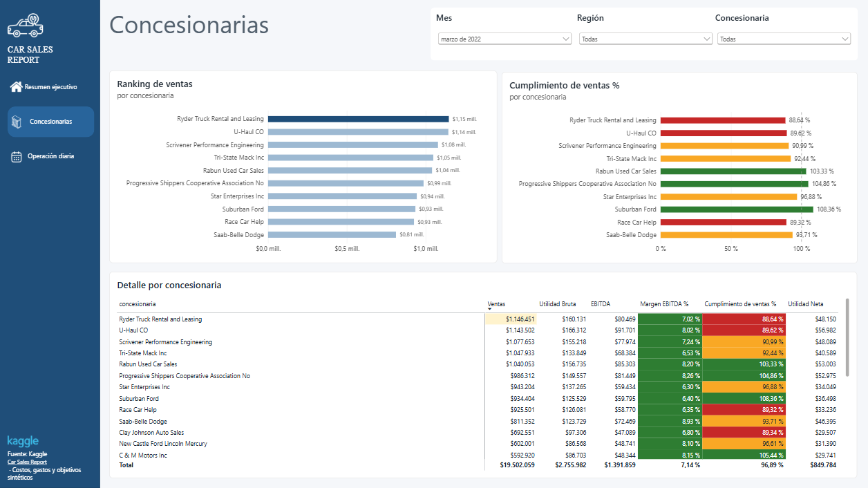Screen dimensions: 868x488
Task: Click the 104,86 % compliance chart label
Action: tap(824, 184)
